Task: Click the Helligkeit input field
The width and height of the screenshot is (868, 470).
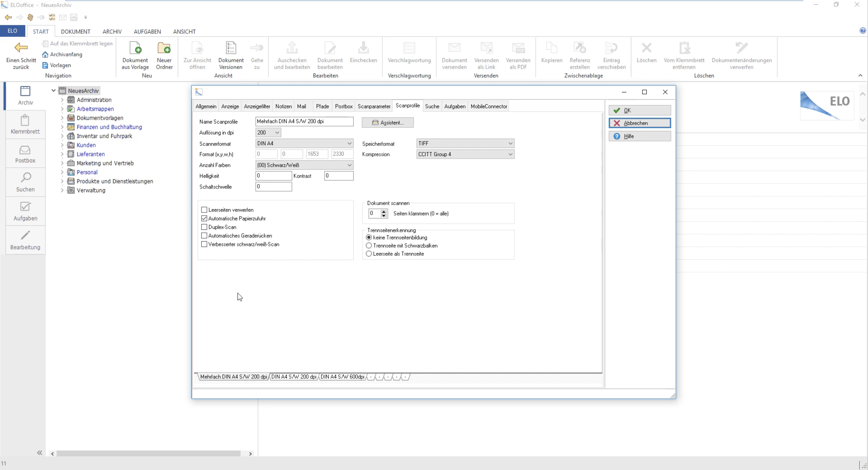Action: tap(273, 176)
